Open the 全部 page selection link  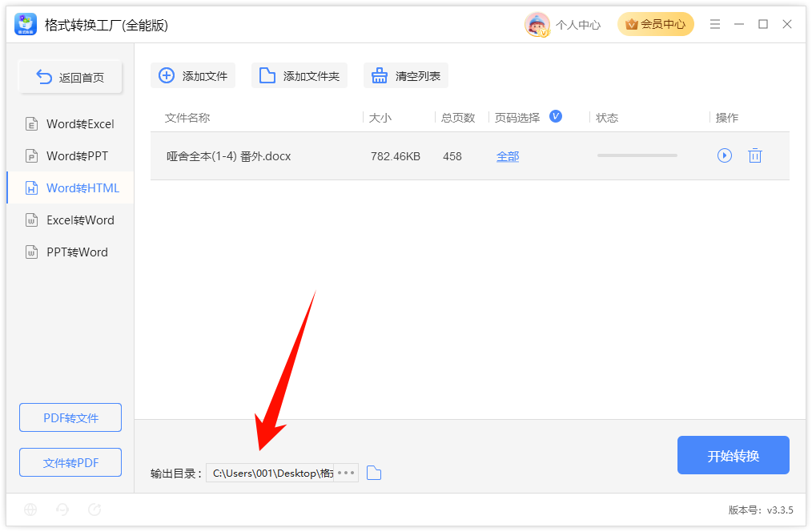coord(508,156)
